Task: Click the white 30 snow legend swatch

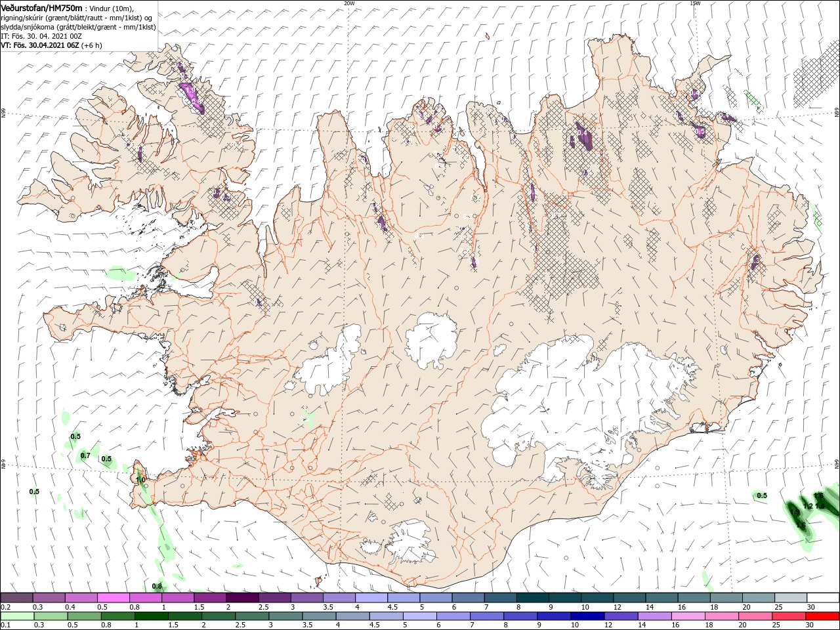Action: [823, 598]
